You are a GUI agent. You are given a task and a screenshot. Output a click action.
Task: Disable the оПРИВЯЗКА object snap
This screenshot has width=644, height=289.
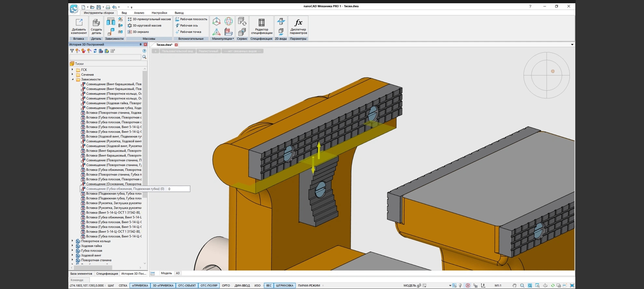[140, 285]
